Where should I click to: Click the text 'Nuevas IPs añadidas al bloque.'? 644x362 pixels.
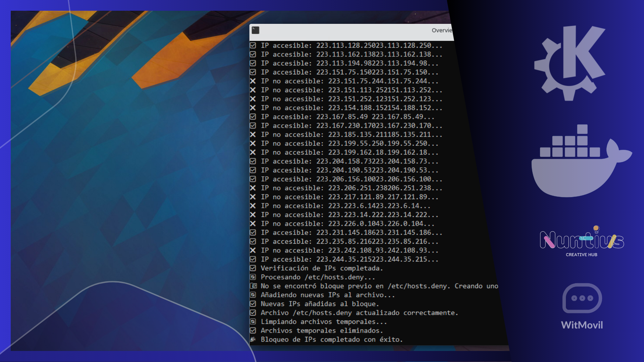click(x=320, y=304)
